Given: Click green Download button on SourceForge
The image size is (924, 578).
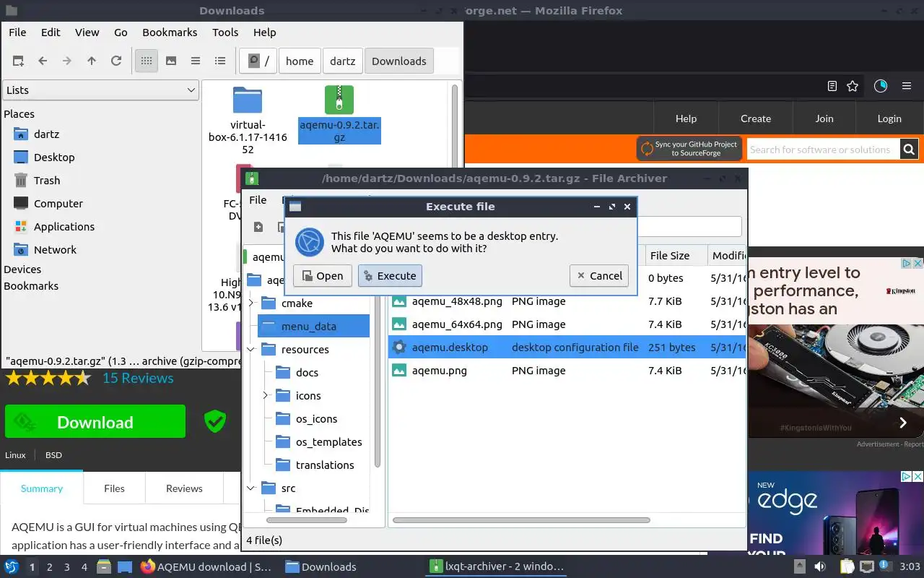Looking at the screenshot, I should tap(95, 422).
